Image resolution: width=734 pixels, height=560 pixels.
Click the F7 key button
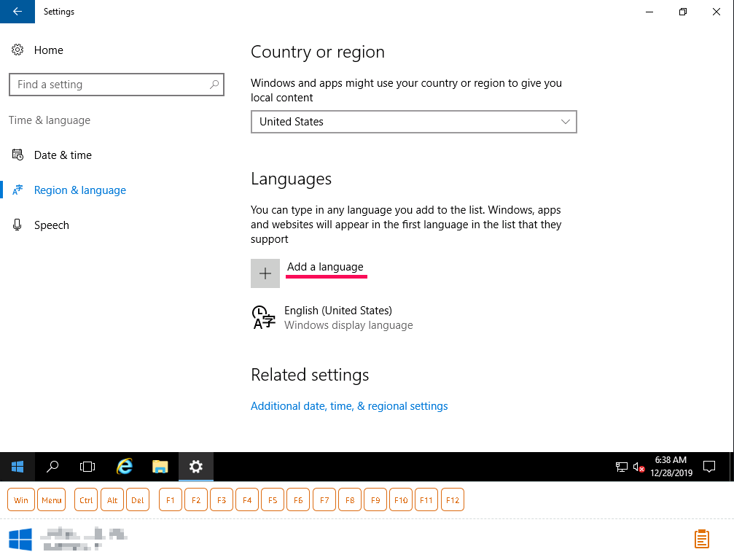point(324,499)
